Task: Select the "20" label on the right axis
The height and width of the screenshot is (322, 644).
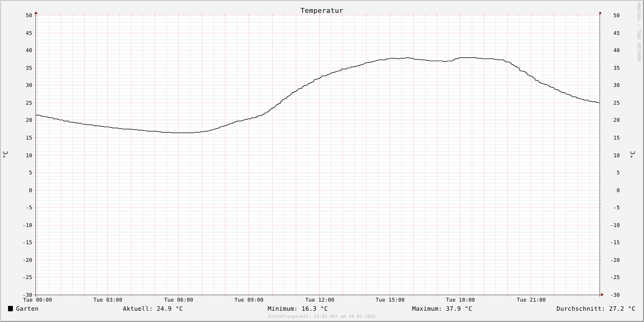Action: [x=617, y=120]
